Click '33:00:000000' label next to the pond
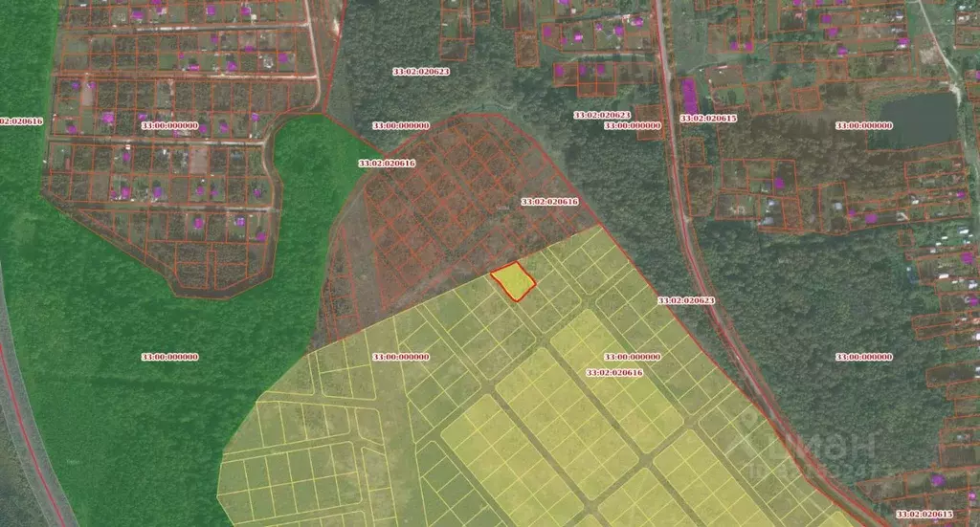Image resolution: width=980 pixels, height=527 pixels. 864,125
